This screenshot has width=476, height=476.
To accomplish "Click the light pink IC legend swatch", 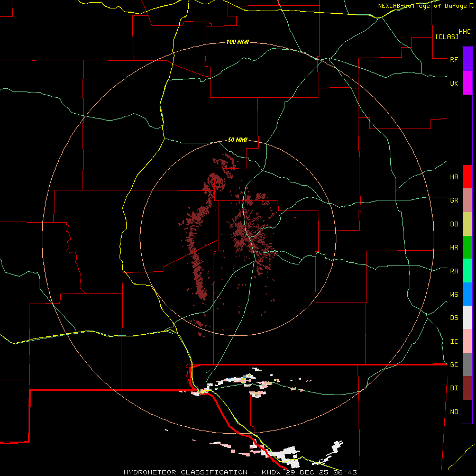I will click(x=467, y=341).
